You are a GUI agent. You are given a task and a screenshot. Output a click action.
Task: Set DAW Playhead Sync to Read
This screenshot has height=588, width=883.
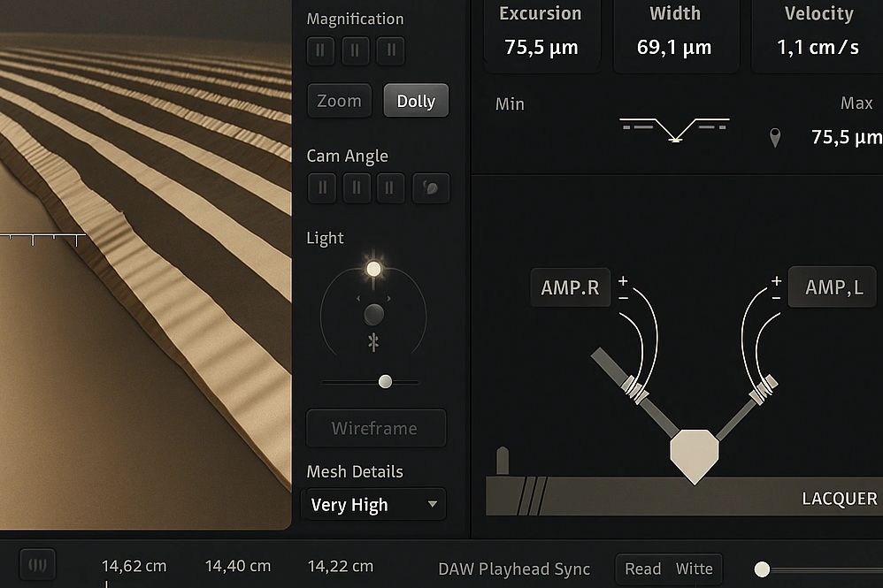pos(642,569)
